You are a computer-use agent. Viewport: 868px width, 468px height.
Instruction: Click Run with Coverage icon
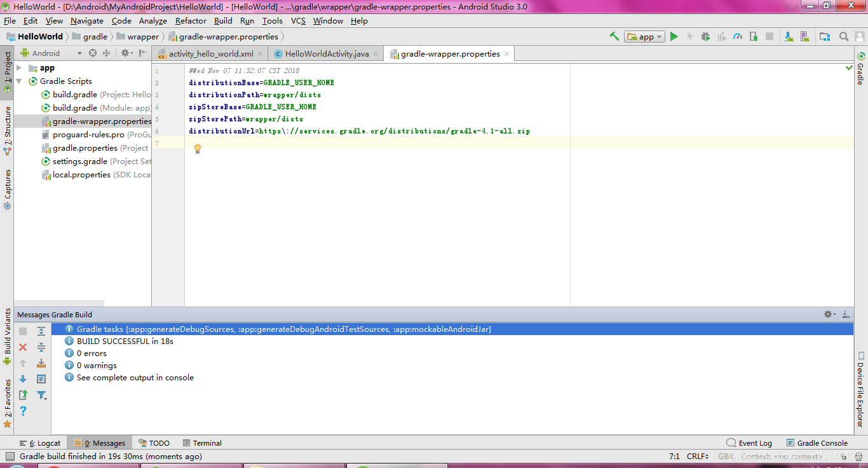pyautogui.click(x=721, y=36)
